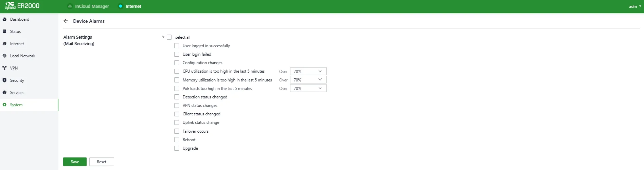The width and height of the screenshot is (644, 170).
Task: Click the Device Alarms page title
Action: coord(89,21)
